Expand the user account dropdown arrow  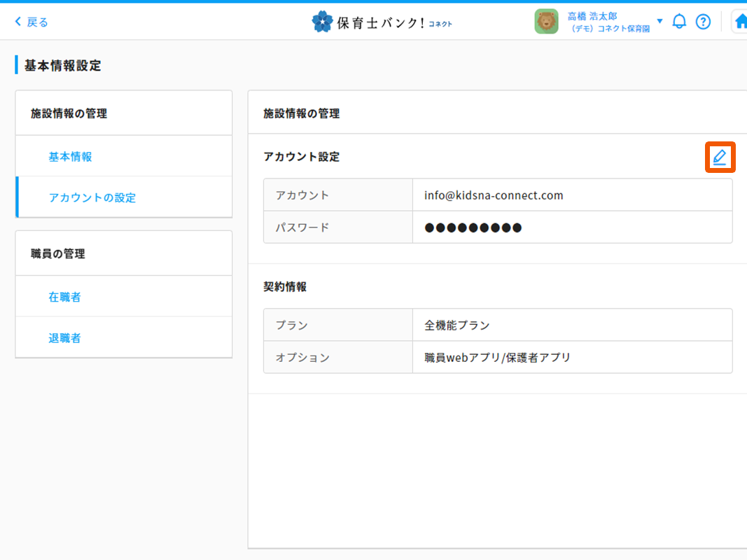tap(659, 21)
